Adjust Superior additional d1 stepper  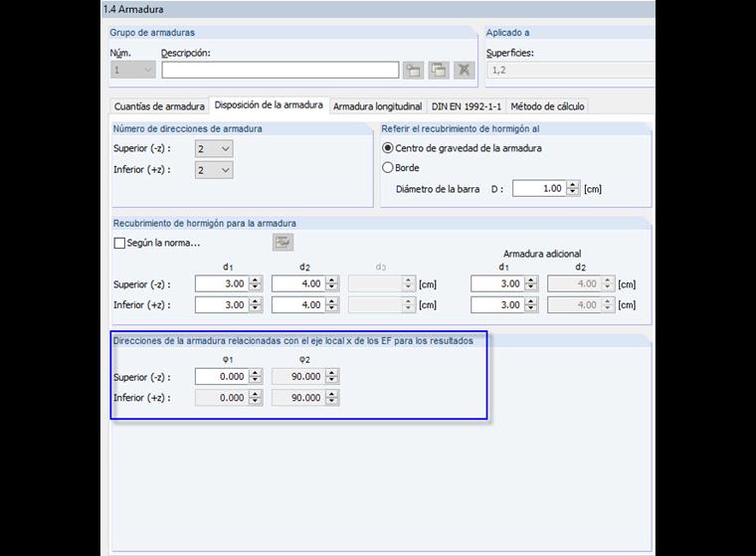[531, 284]
